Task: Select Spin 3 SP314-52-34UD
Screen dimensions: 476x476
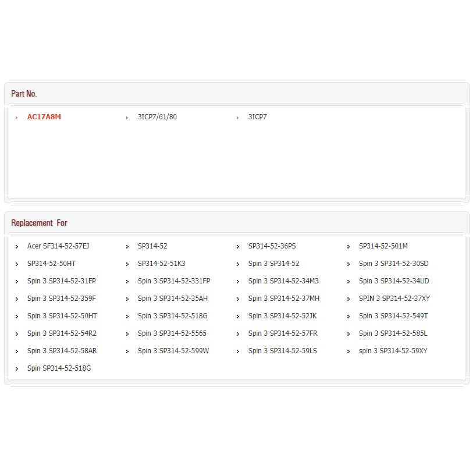Action: coord(394,281)
